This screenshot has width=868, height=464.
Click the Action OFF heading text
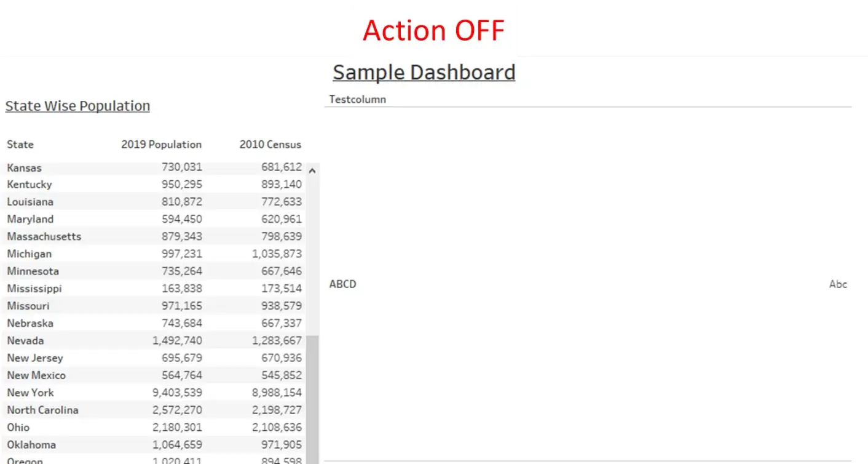pyautogui.click(x=433, y=30)
